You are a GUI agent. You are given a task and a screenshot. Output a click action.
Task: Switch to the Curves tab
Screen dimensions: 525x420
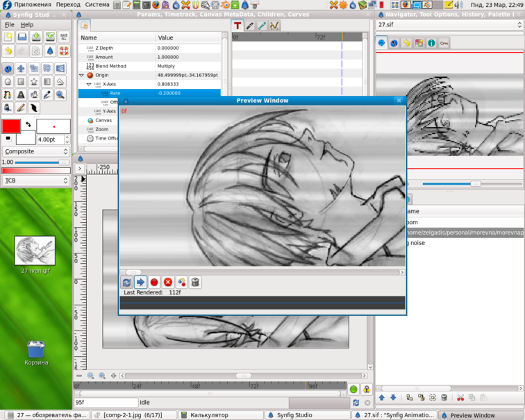point(274,26)
